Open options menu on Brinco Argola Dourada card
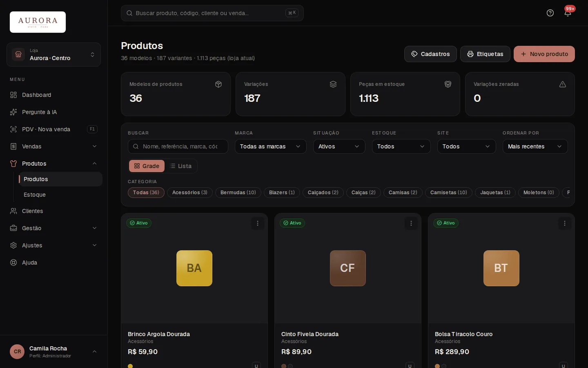This screenshot has height=368, width=588. 258,223
